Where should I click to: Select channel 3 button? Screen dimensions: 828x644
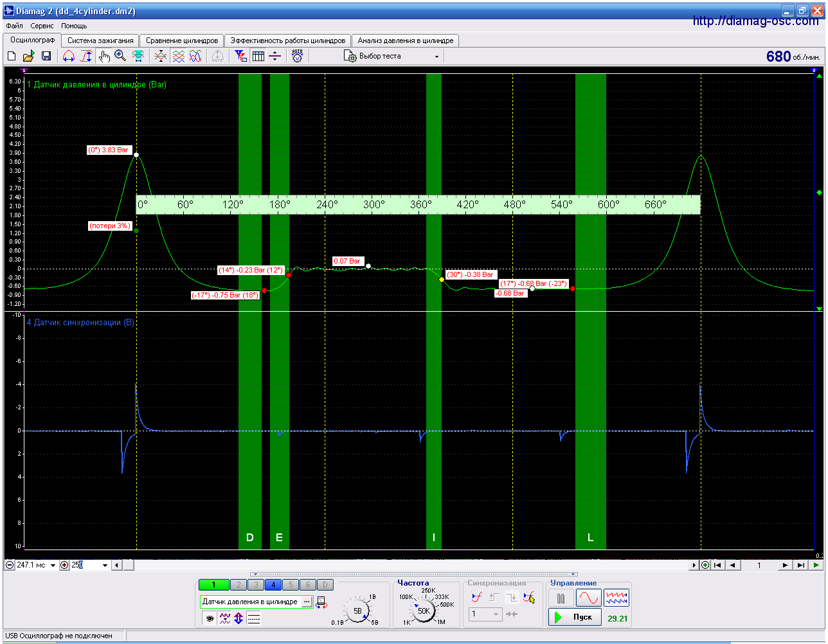(256, 585)
